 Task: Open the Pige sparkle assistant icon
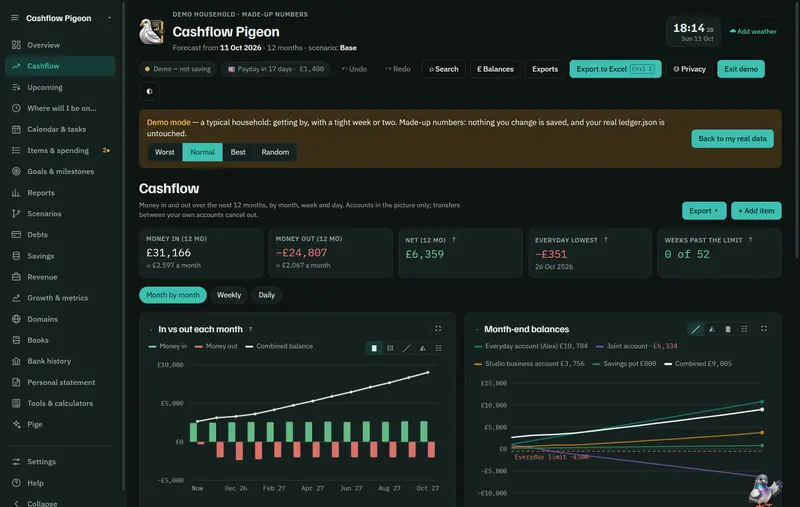16,424
